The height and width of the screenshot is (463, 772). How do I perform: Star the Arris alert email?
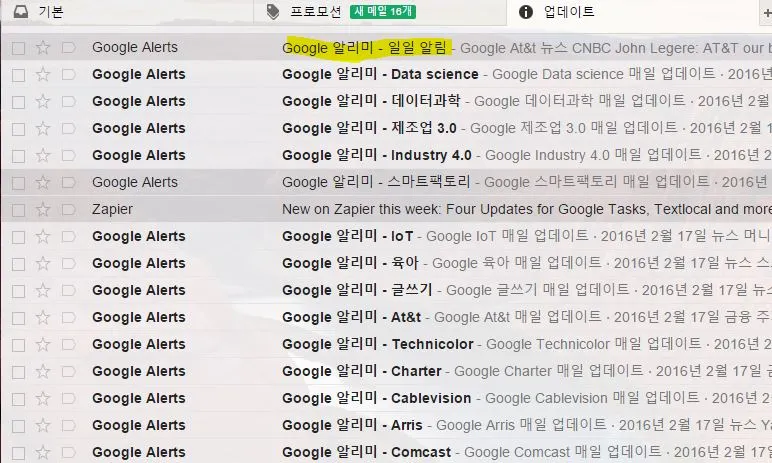click(43, 425)
